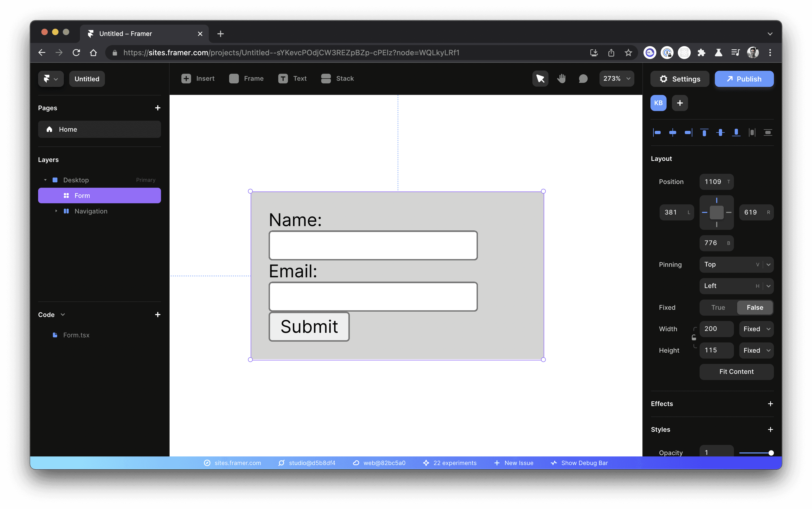Toggle Fixed to False for position
Image resolution: width=812 pixels, height=509 pixels.
755,307
